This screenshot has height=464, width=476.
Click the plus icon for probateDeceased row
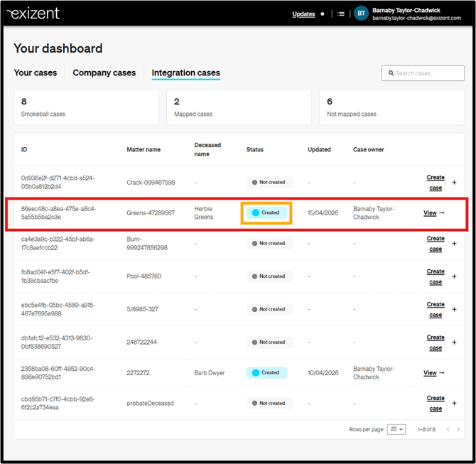[455, 404]
